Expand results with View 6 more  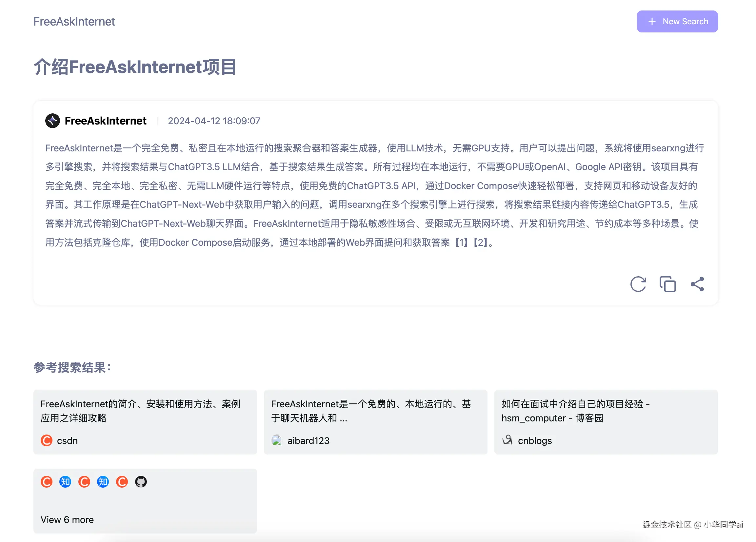[x=67, y=520]
